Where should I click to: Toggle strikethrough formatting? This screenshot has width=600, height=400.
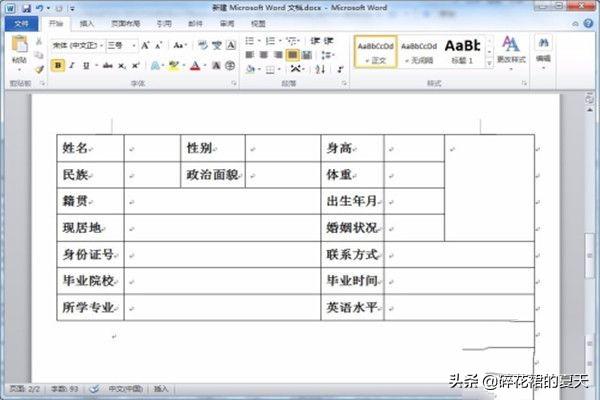coord(108,66)
